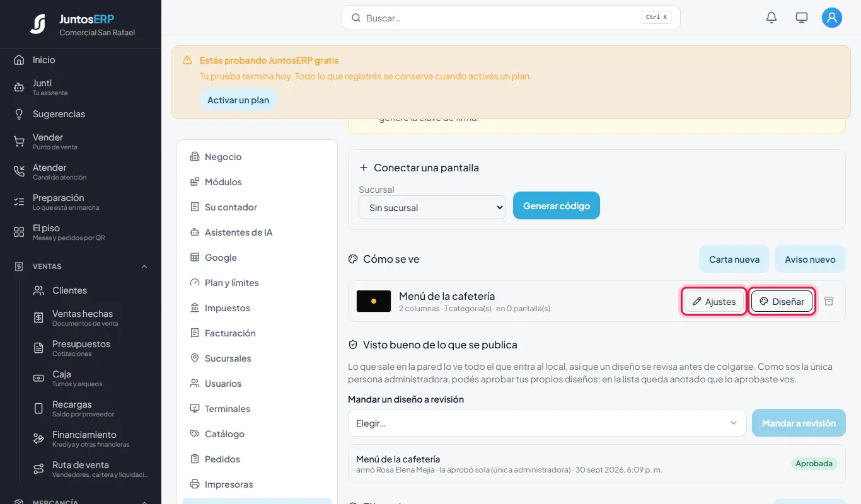Viewport: 861px width, 504px height.
Task: Click Activar un plan button
Action: click(238, 100)
